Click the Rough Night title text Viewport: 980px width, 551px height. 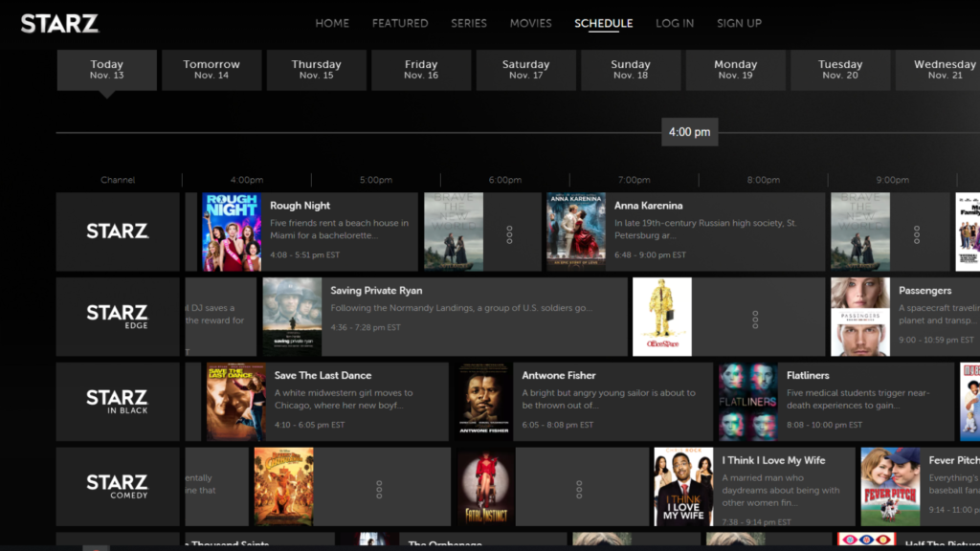[x=300, y=206]
